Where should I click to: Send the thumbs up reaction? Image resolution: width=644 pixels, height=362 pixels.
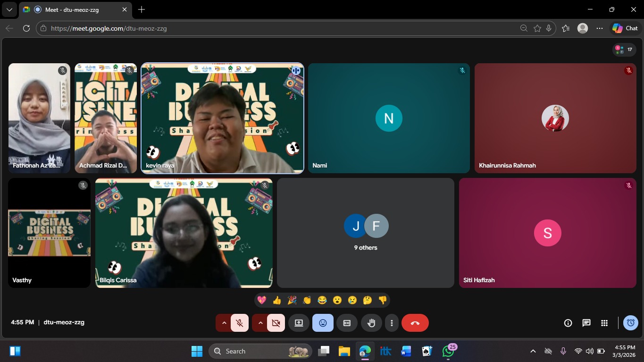(276, 300)
